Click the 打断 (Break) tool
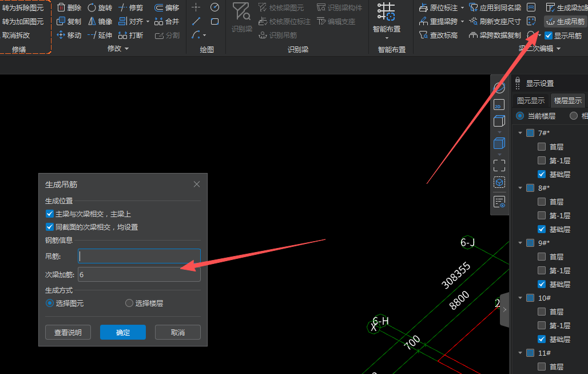588x374 pixels. (130, 35)
